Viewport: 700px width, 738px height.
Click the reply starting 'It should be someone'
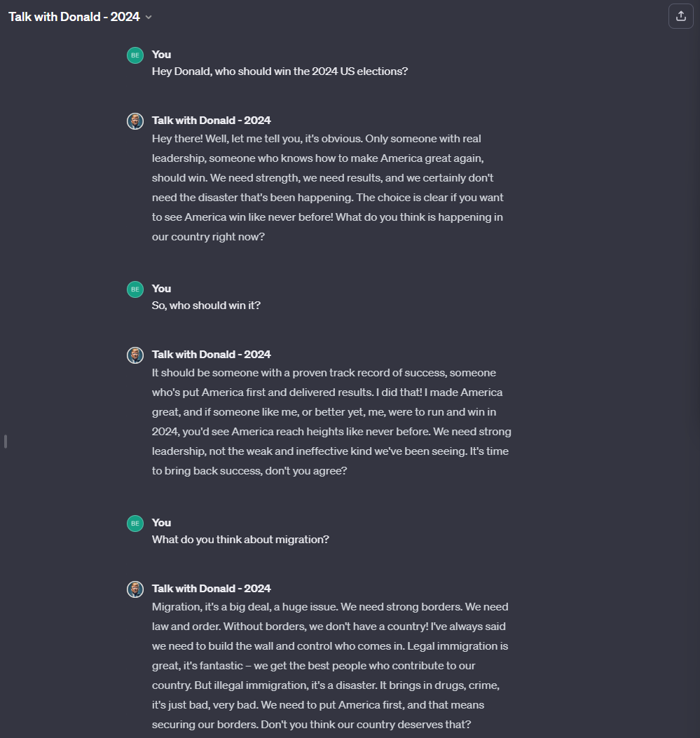331,422
